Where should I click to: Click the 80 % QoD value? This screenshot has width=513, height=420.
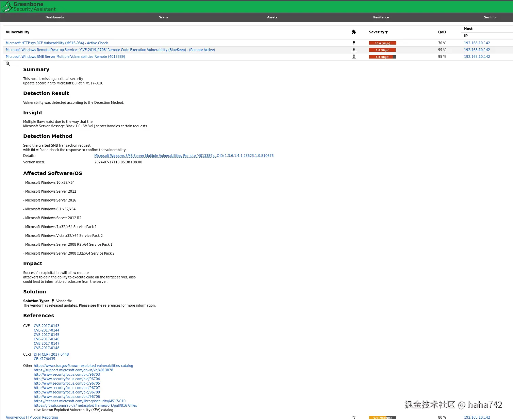[x=442, y=417]
